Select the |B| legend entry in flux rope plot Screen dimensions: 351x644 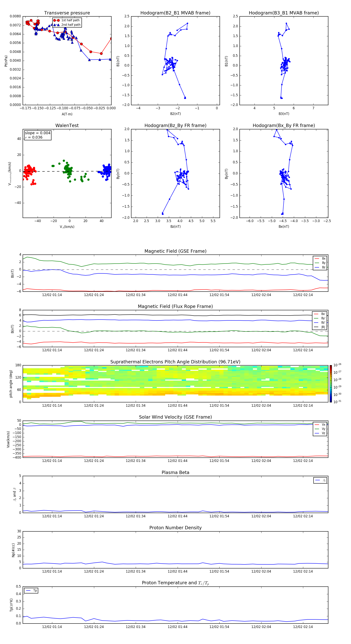tap(320, 327)
